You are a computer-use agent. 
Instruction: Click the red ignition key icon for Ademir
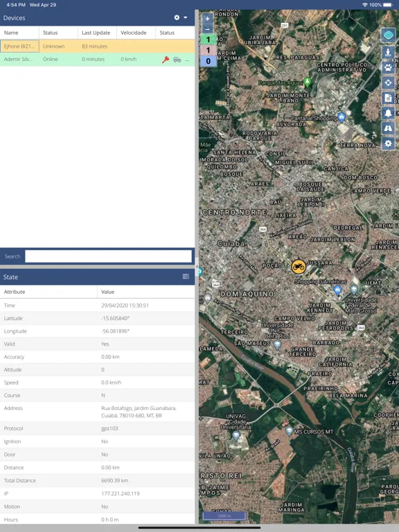[x=166, y=60]
